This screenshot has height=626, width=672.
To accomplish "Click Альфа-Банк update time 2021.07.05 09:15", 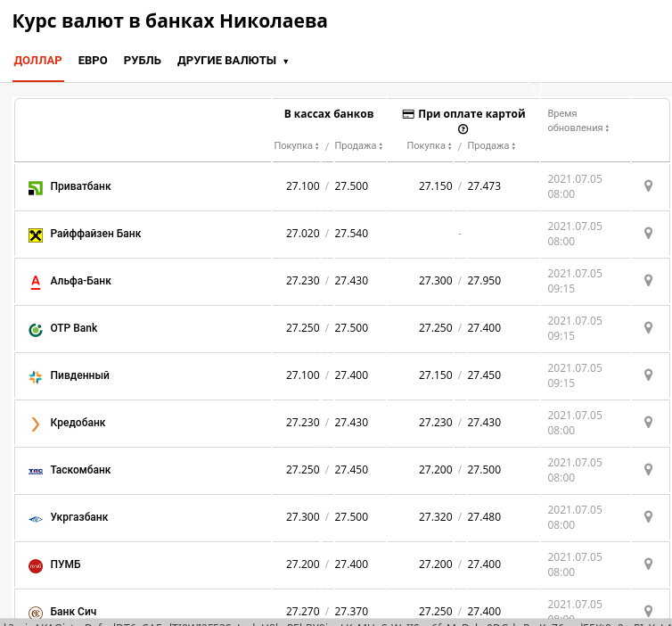I will [x=575, y=281].
